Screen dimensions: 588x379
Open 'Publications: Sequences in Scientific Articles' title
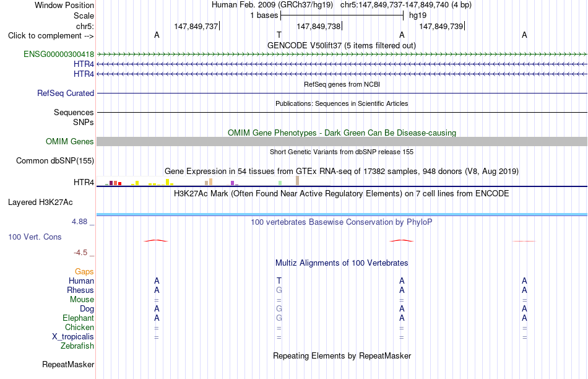click(342, 103)
